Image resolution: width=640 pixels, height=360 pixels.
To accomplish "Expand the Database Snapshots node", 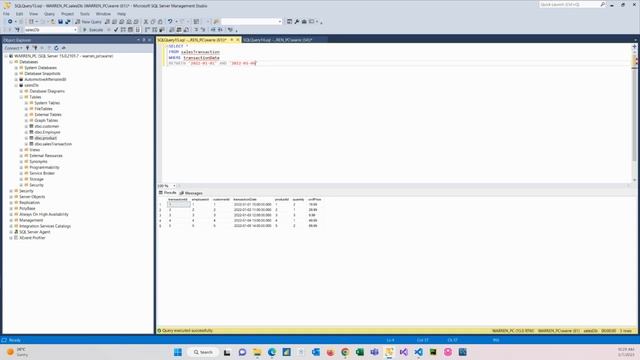I will tap(16, 74).
